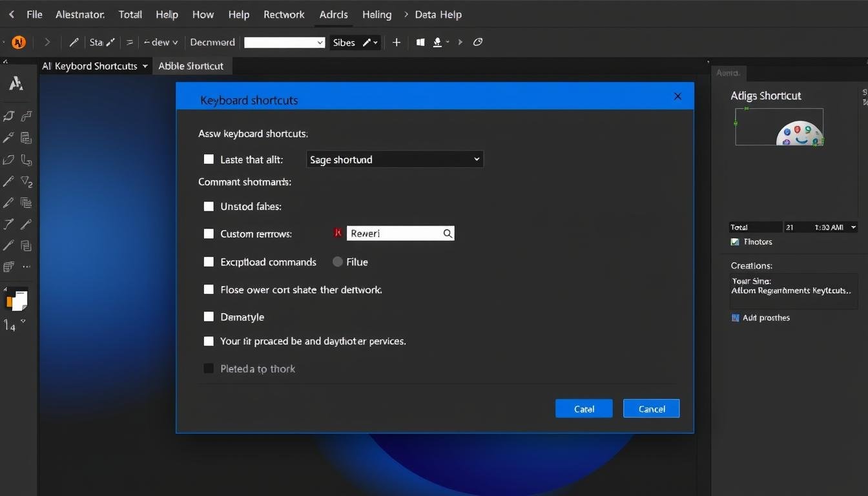Open the File menu

tap(34, 14)
